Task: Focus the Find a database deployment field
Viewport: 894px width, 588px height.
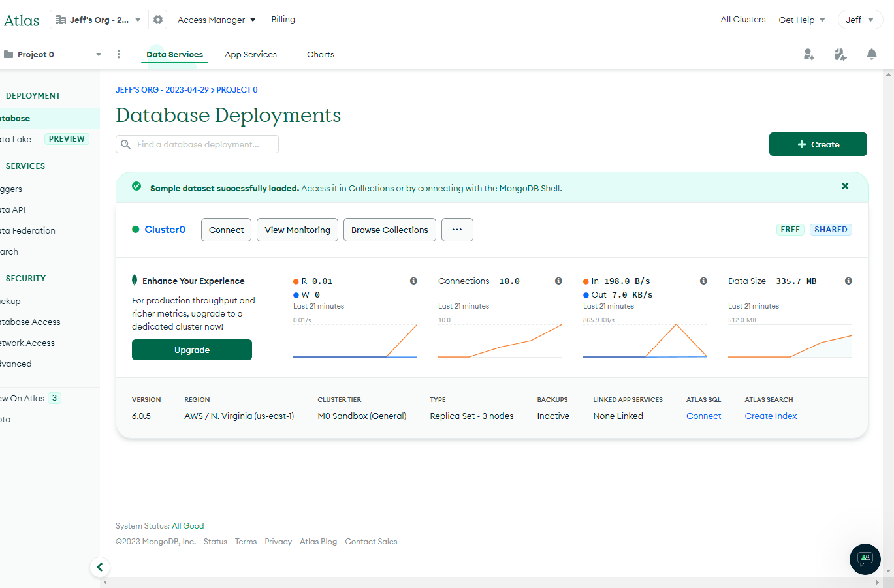Action: [197, 144]
